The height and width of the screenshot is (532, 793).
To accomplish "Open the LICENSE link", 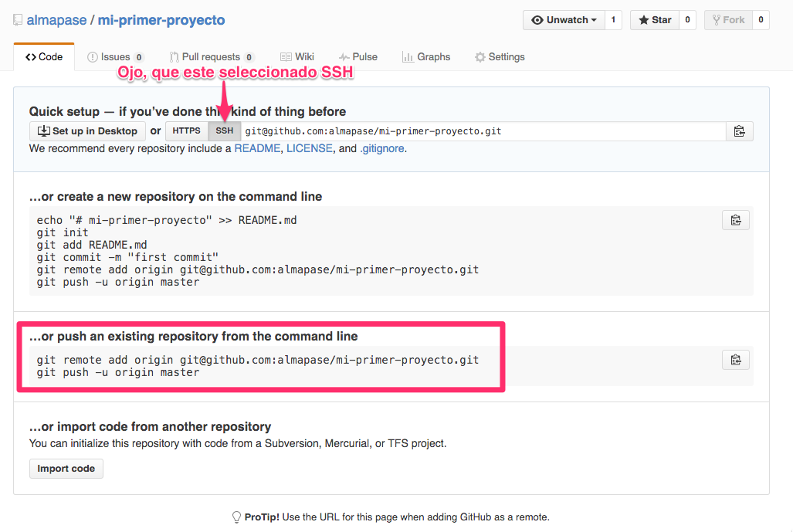I will pos(310,149).
